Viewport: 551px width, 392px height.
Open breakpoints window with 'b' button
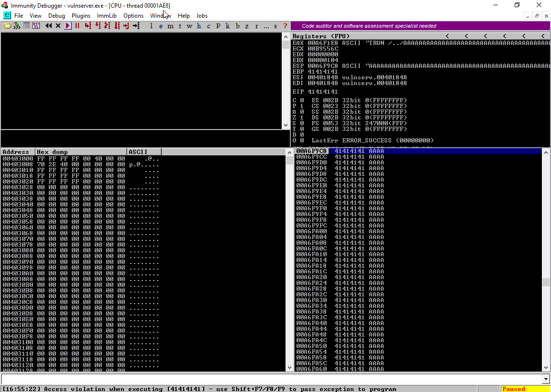[238, 26]
